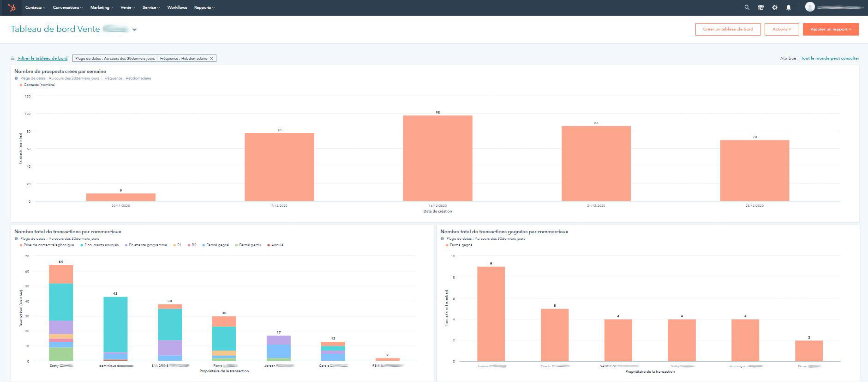
Task: Show notifications with the bell icon
Action: pyautogui.click(x=788, y=7)
